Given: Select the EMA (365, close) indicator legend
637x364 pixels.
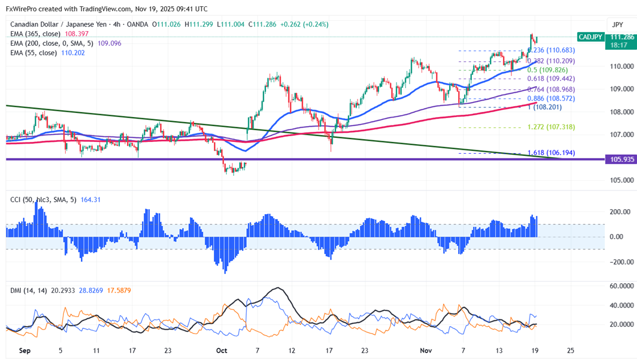Looking at the screenshot, I should 35,34.
